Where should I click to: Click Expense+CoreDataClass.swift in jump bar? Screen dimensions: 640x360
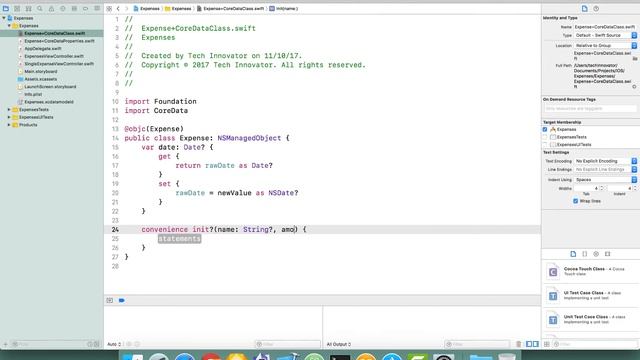click(230, 9)
